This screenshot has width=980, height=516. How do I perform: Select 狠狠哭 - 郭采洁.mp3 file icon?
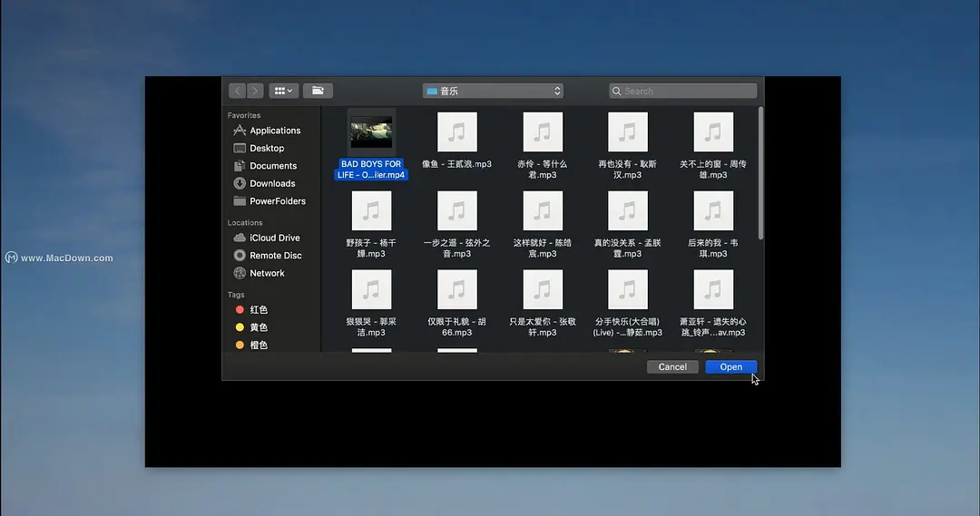[x=371, y=289]
